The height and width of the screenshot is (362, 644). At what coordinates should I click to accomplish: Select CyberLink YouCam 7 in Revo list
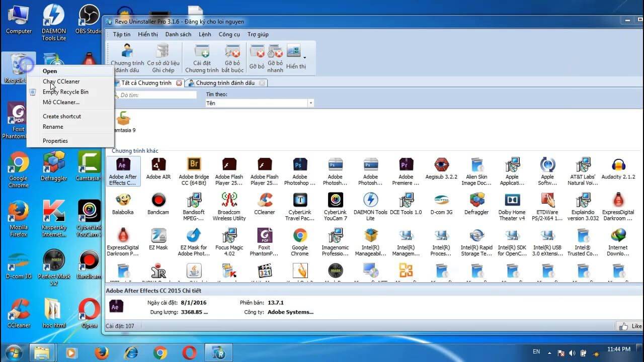pos(336,206)
